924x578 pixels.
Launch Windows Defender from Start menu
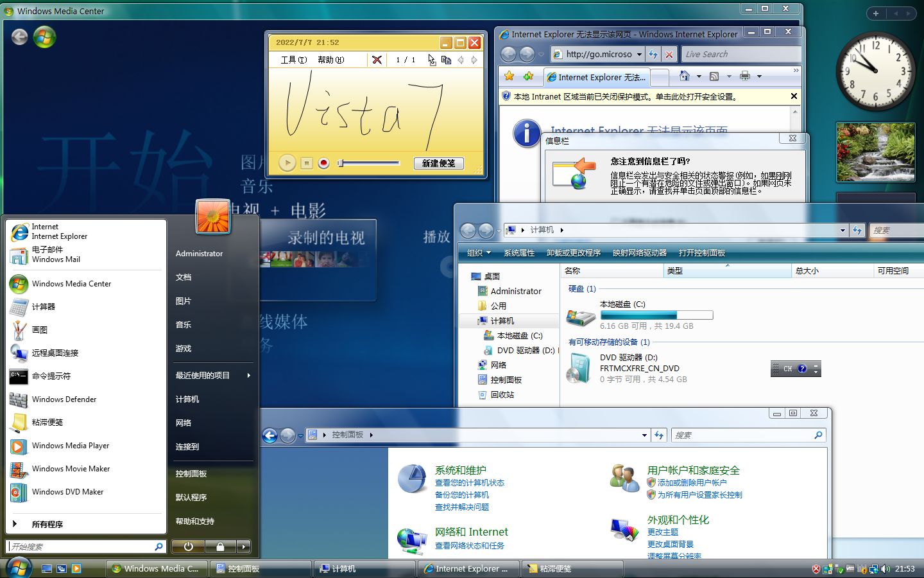click(86, 399)
